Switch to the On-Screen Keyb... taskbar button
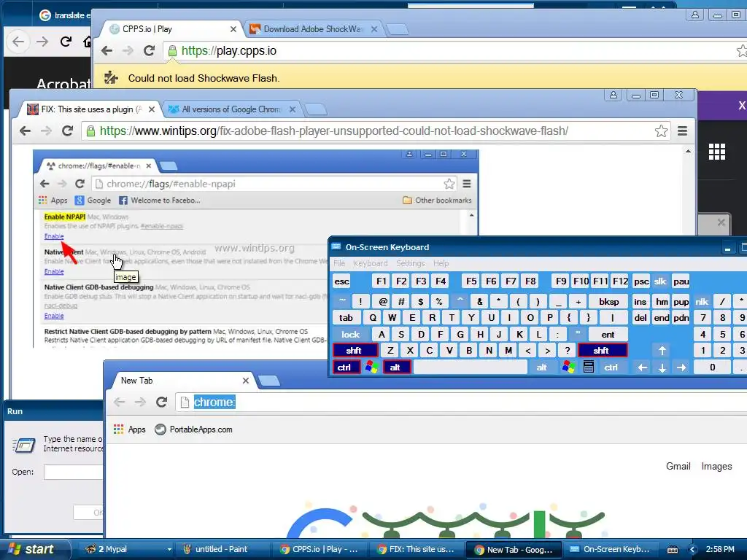This screenshot has width=747, height=560. tap(611, 549)
